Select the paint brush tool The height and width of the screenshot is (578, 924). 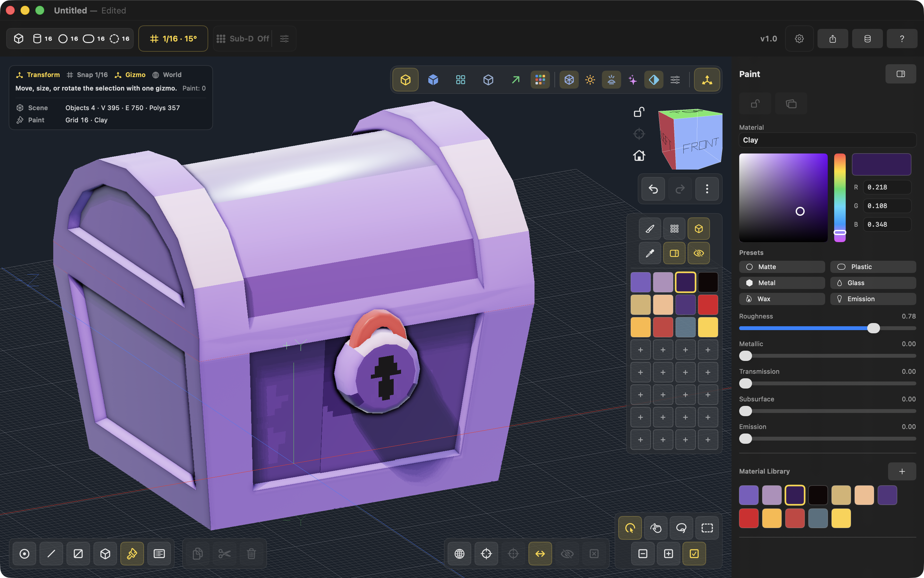click(650, 229)
